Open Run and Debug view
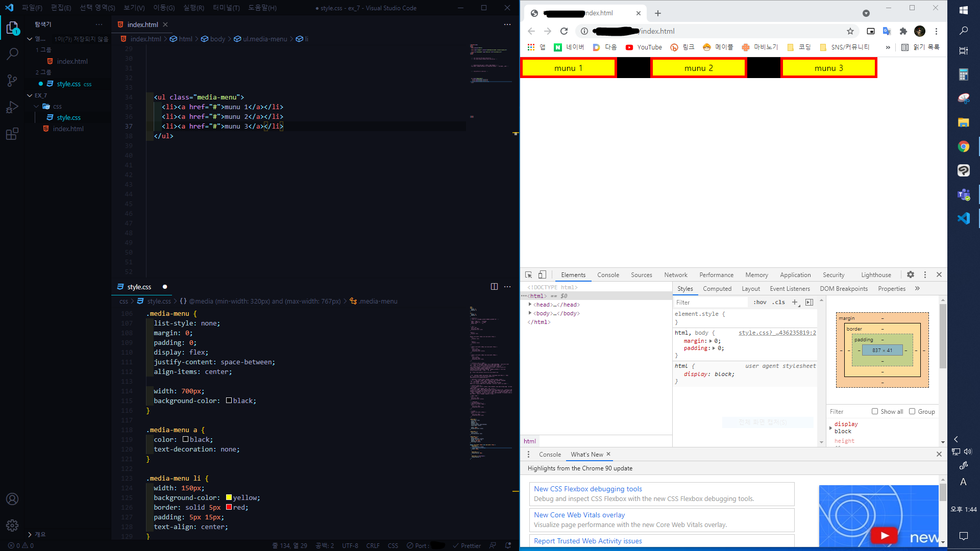This screenshot has width=980, height=551. point(12,107)
